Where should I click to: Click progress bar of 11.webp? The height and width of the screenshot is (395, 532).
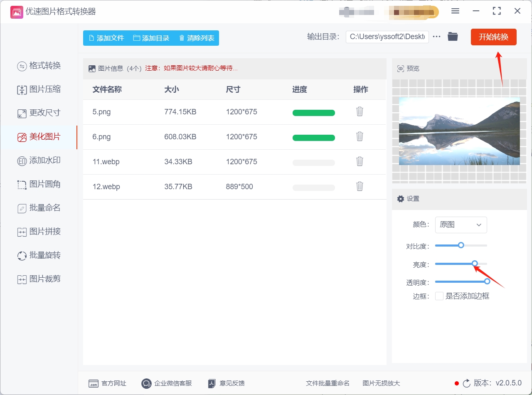pyautogui.click(x=314, y=163)
